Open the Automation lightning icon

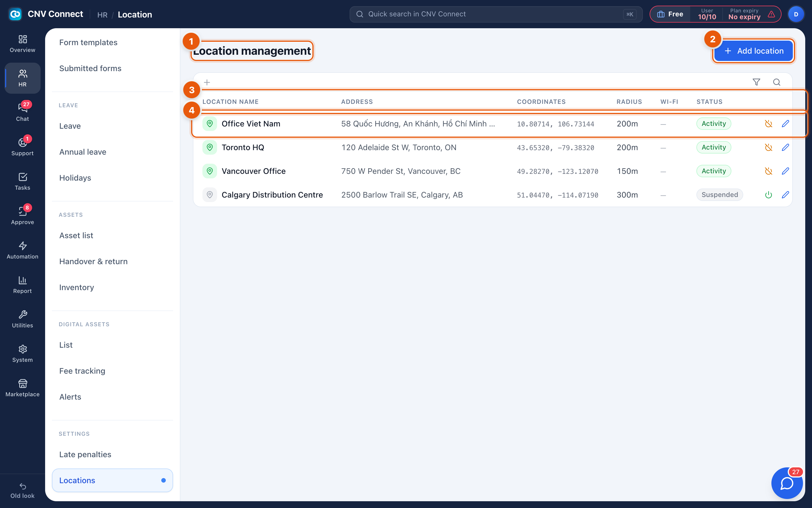23,250
